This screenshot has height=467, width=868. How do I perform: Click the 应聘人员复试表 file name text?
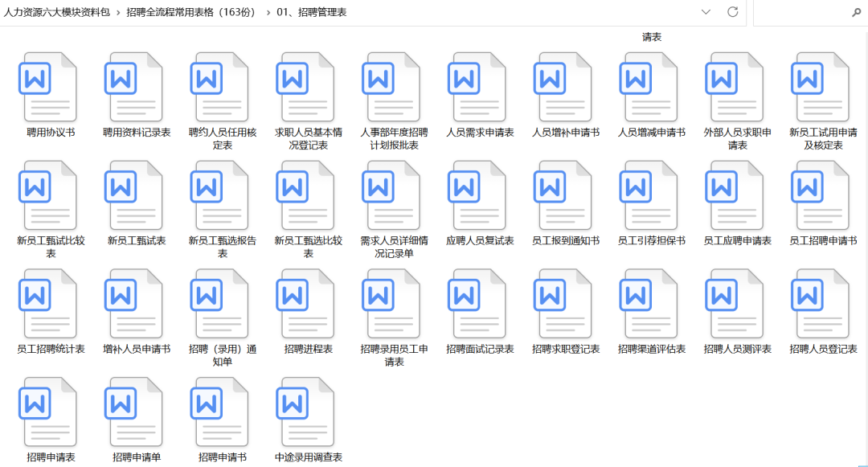point(480,240)
